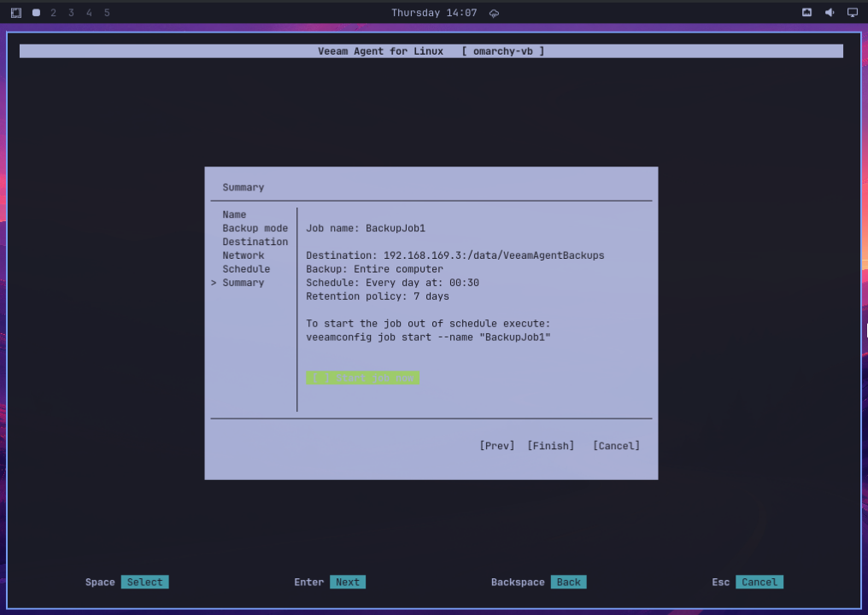Image resolution: width=868 pixels, height=615 pixels.
Task: Click Schedule: Every day at 00:30
Action: point(392,283)
